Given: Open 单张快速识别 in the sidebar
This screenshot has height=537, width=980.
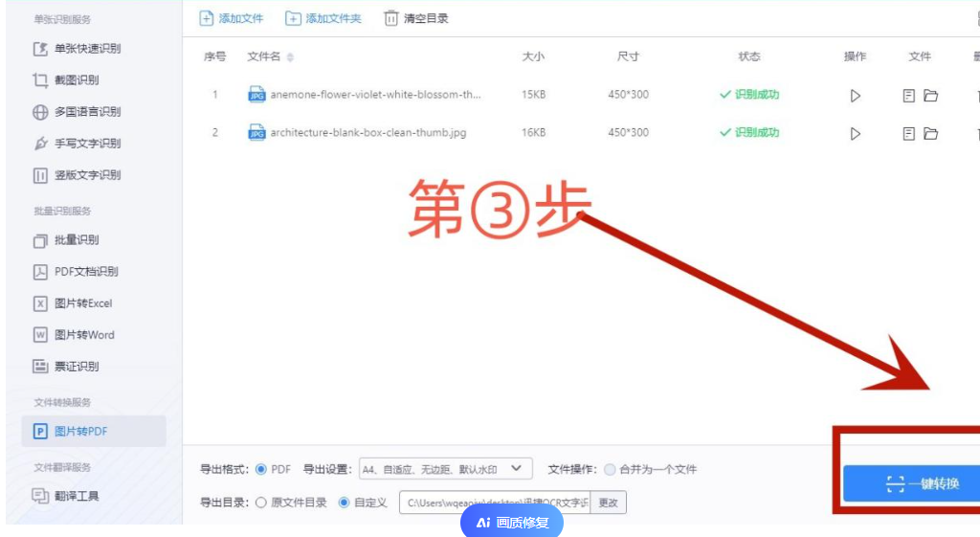Looking at the screenshot, I should click(77, 48).
